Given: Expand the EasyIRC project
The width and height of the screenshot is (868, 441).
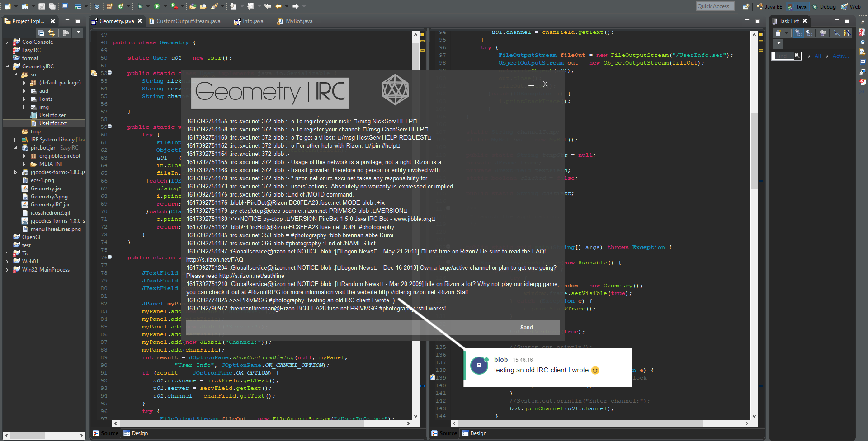Looking at the screenshot, I should 7,50.
